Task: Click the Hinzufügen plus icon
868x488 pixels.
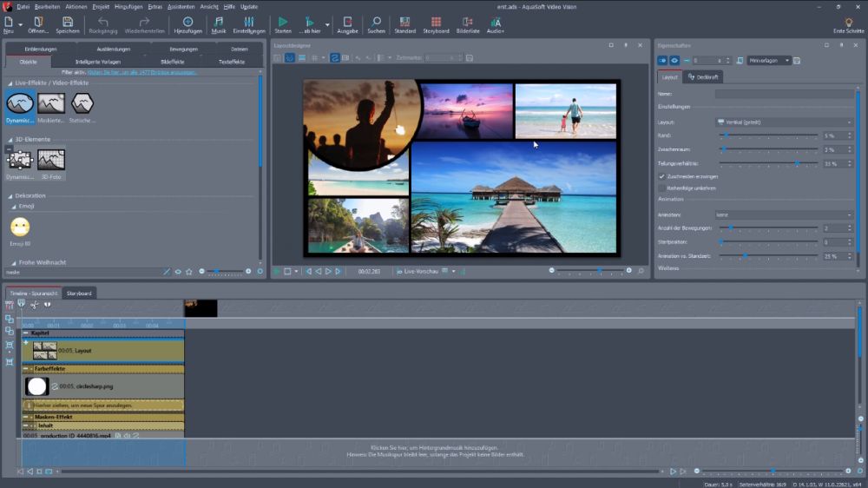Action: coord(187,22)
